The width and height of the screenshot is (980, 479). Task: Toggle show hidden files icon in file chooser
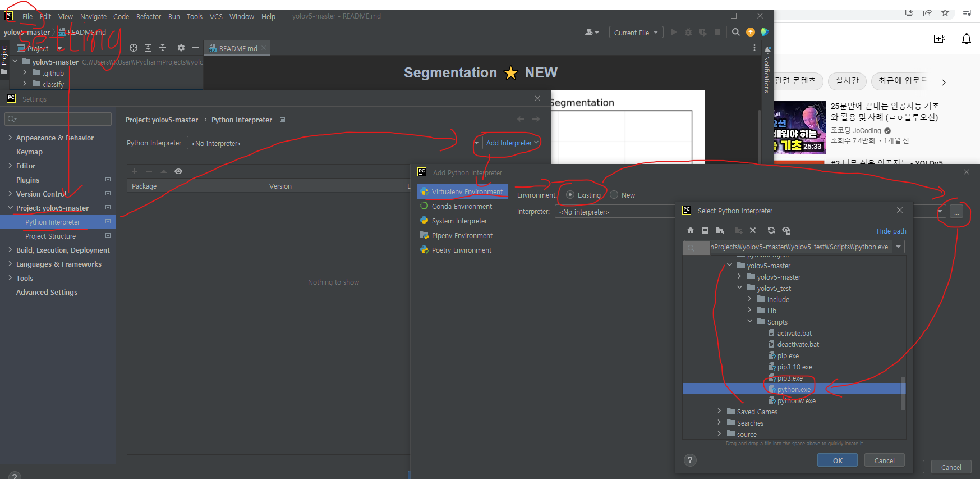[786, 231]
